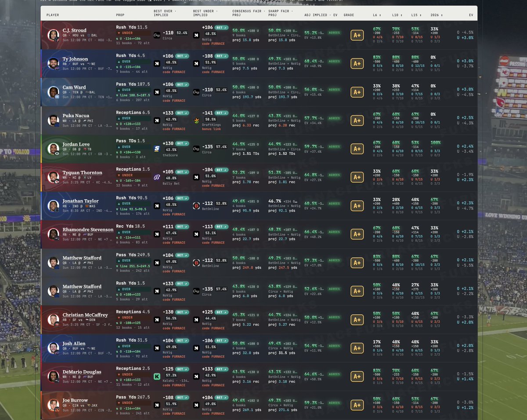Image resolution: width=527 pixels, height=420 pixels.
Task: Open Matthew Stafford link in Rush Yds row
Action: [82, 287]
